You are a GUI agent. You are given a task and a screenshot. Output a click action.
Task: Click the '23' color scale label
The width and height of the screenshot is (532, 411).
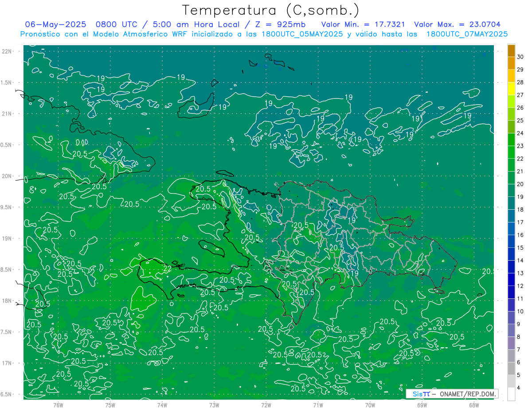pos(521,146)
